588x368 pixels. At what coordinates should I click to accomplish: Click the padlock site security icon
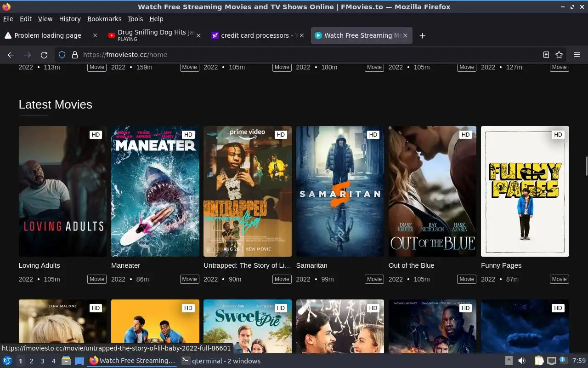pyautogui.click(x=75, y=55)
